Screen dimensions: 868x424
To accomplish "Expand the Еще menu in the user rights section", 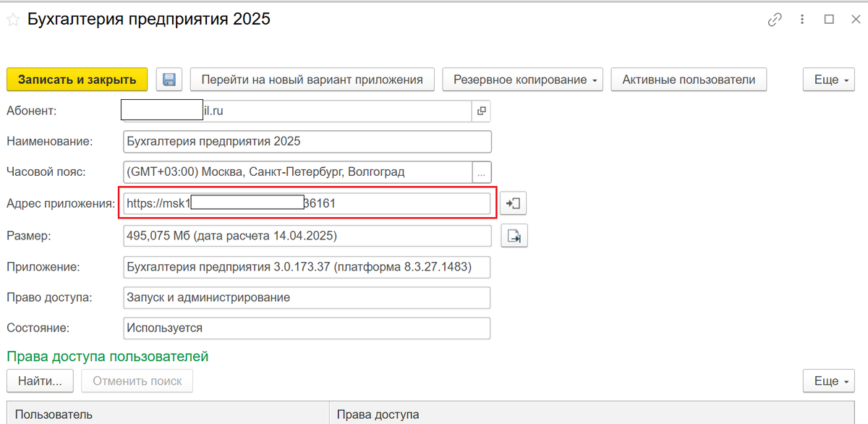I will 830,381.
